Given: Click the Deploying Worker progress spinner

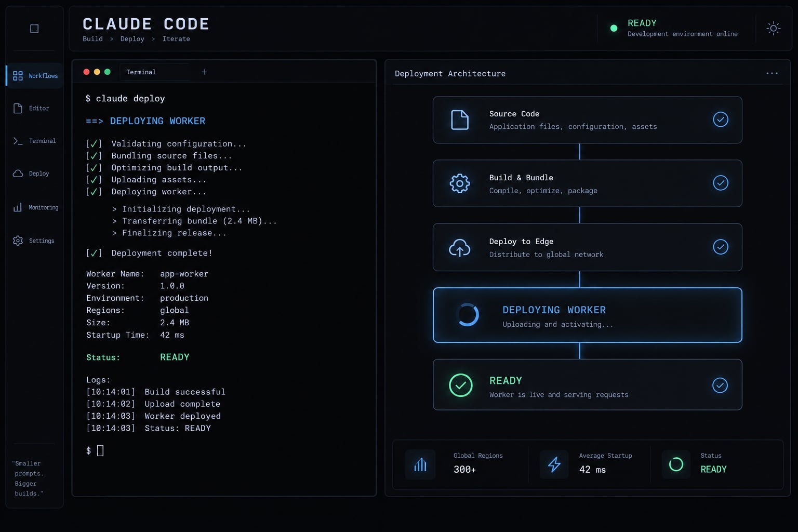Looking at the screenshot, I should [468, 315].
